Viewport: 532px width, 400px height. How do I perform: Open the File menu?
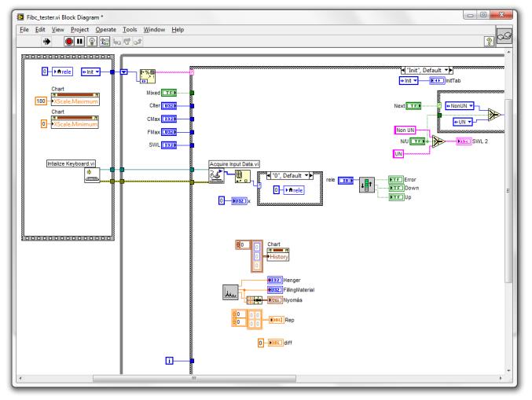coord(24,30)
